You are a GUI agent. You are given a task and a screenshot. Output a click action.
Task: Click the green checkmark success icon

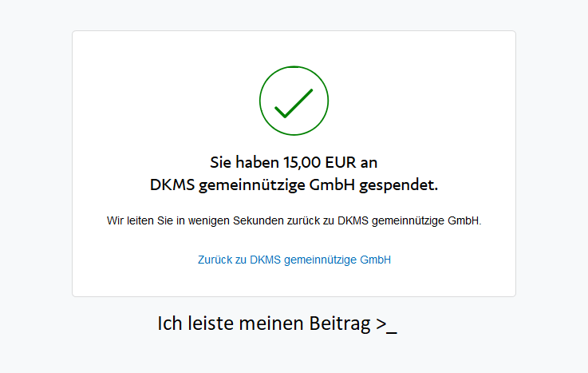coord(294,103)
